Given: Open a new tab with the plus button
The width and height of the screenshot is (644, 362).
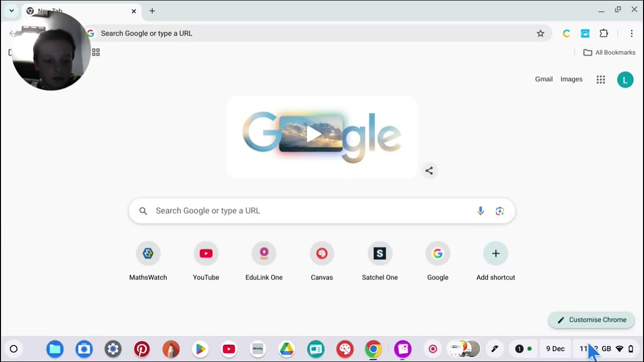Looking at the screenshot, I should pos(152,11).
